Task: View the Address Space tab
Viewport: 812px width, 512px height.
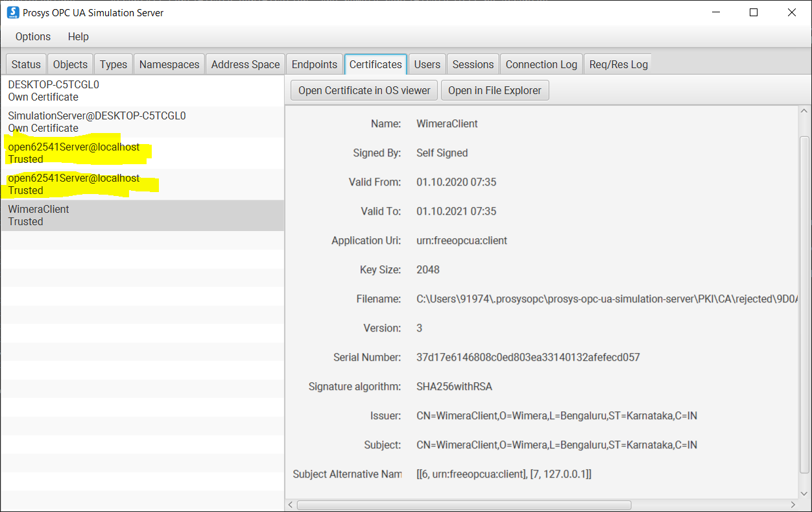Action: point(245,64)
